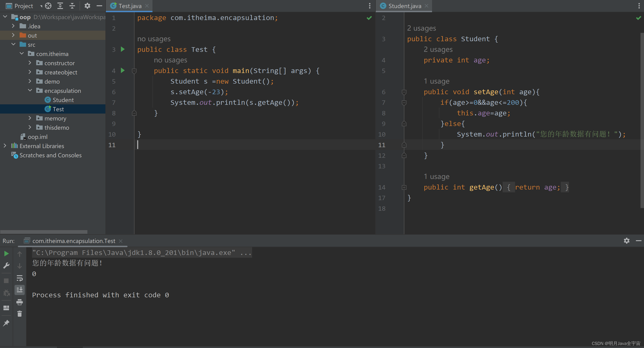644x348 pixels.
Task: Click the clear output icon in Run panel
Action: pos(20,313)
